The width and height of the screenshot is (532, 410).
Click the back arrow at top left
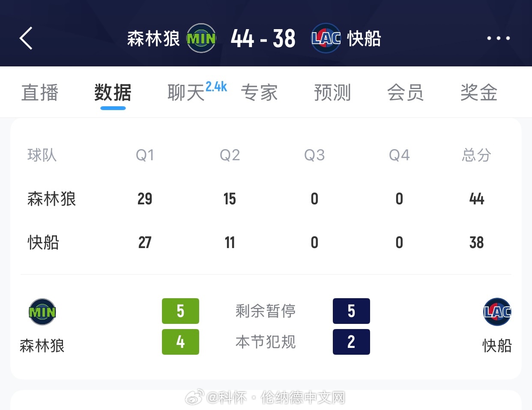click(26, 38)
